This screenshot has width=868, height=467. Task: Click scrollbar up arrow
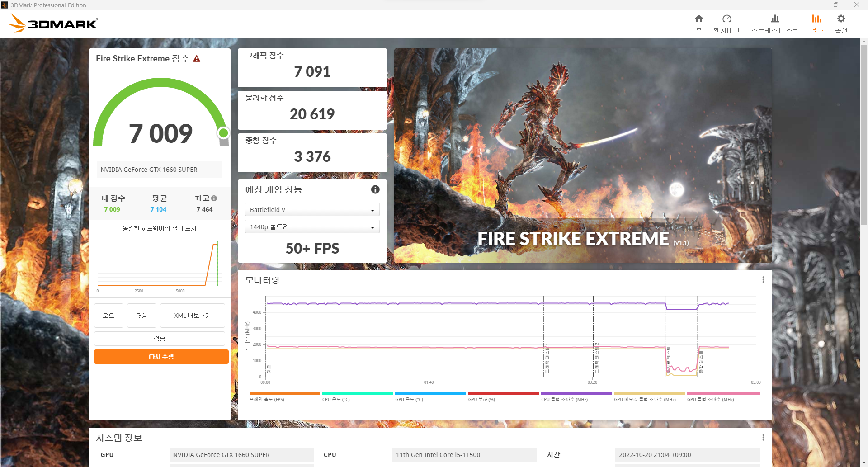tap(864, 42)
